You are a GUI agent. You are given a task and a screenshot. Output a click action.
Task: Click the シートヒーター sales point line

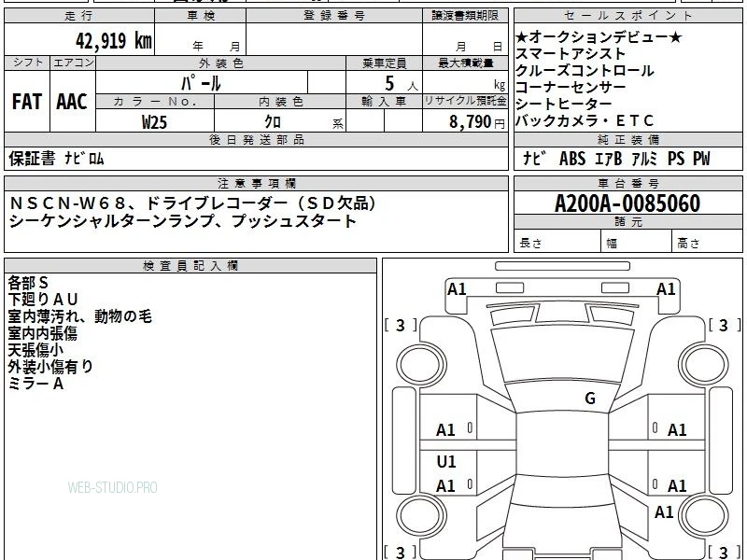point(564,104)
